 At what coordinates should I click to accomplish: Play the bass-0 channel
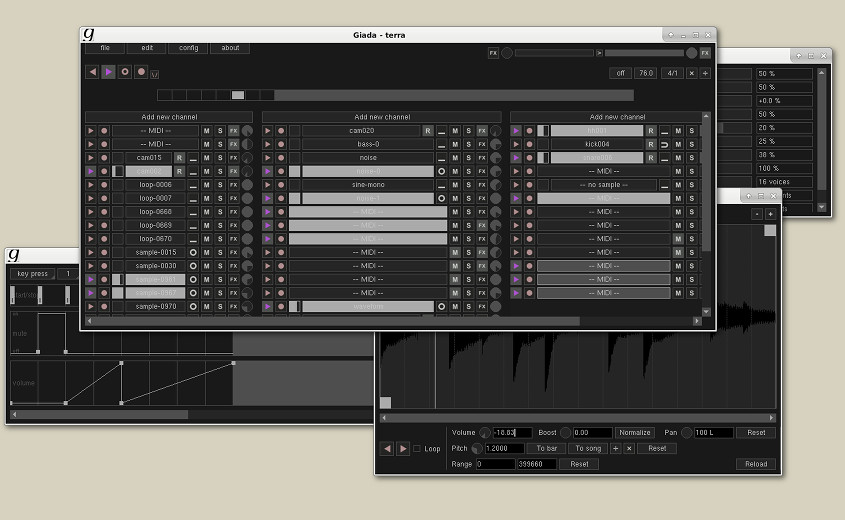[268, 144]
